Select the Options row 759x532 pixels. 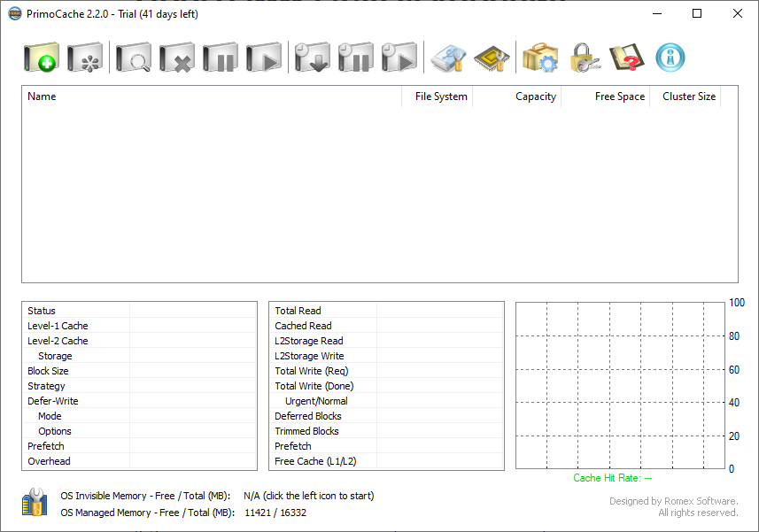click(x=139, y=430)
